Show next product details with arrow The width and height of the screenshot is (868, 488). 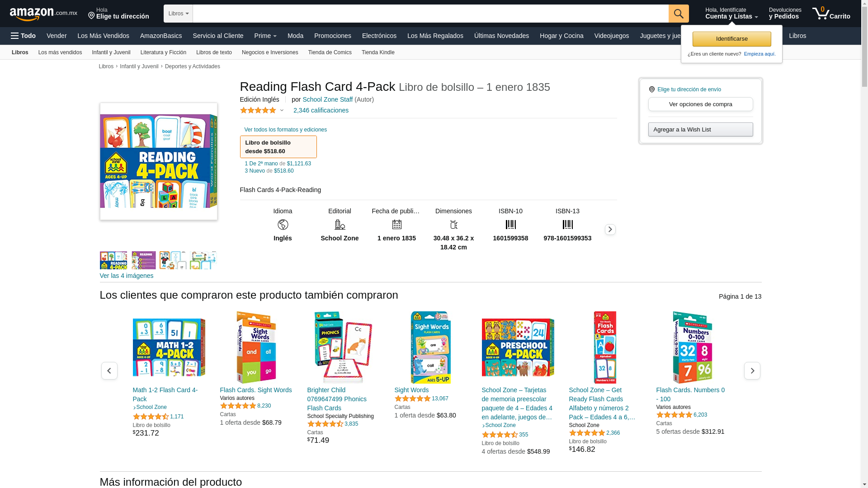click(x=610, y=230)
